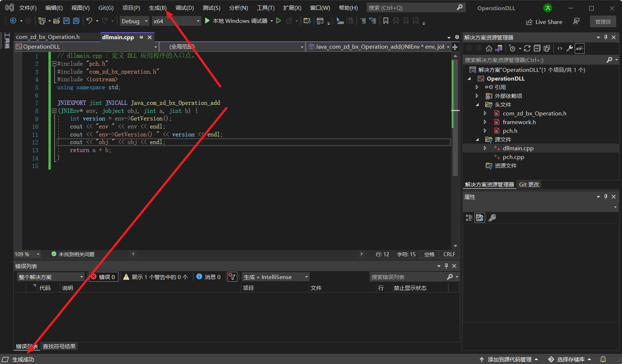622x364 pixels.
Task: Click the Live Share icon button
Action: [x=544, y=22]
